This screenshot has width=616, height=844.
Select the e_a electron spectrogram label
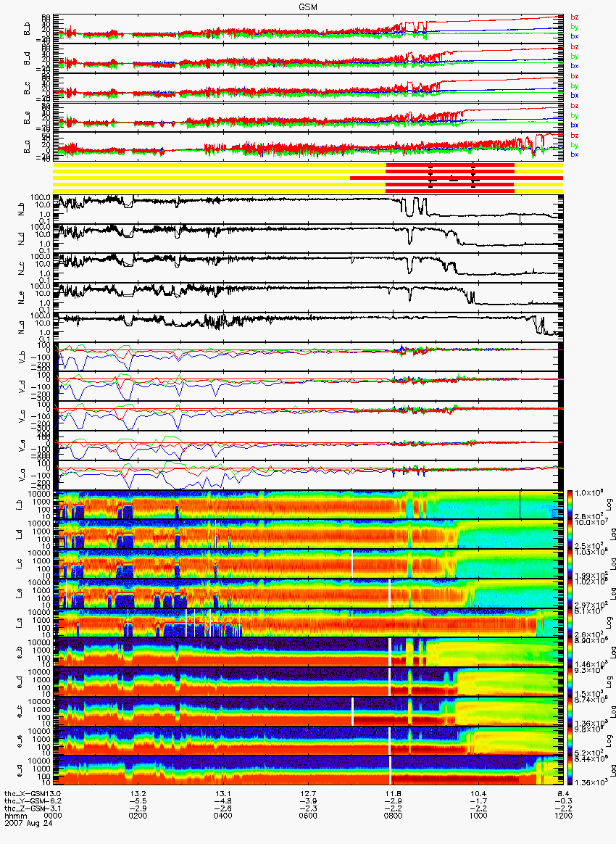coord(19,770)
